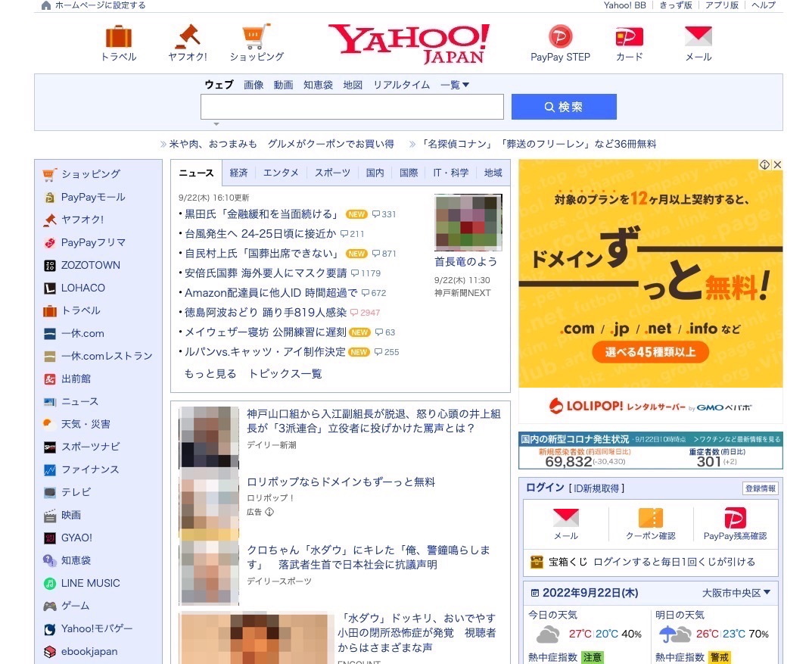This screenshot has height=664, width=812.
Task: Open the 出前館 sidebar icon
Action: 50,379
